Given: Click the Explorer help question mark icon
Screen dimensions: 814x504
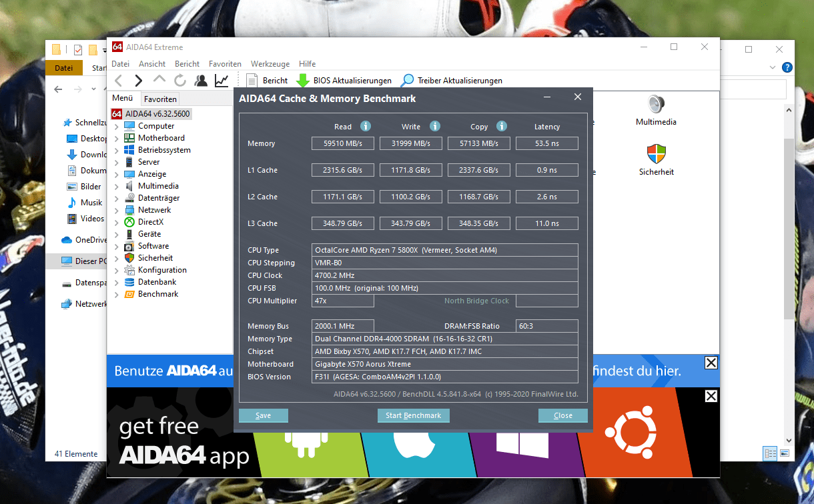Looking at the screenshot, I should pos(787,67).
